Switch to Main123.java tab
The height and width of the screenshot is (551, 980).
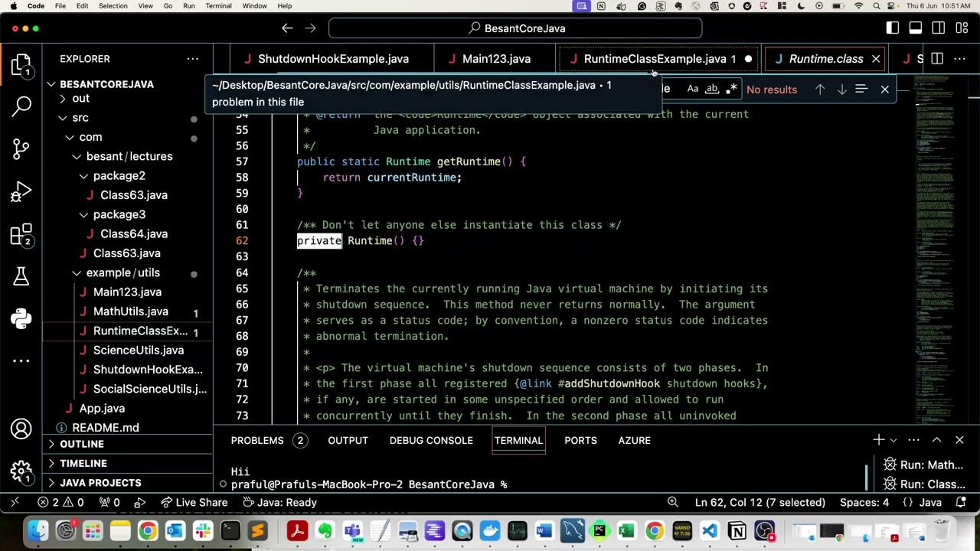pyautogui.click(x=496, y=59)
